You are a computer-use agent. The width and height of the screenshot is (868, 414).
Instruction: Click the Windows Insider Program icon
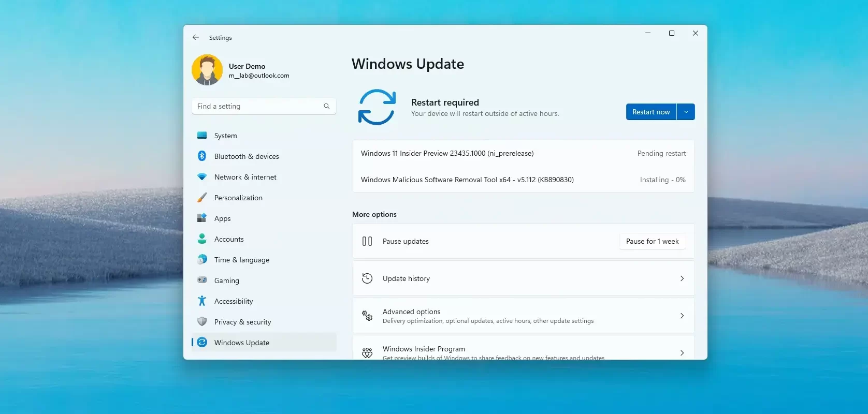367,353
